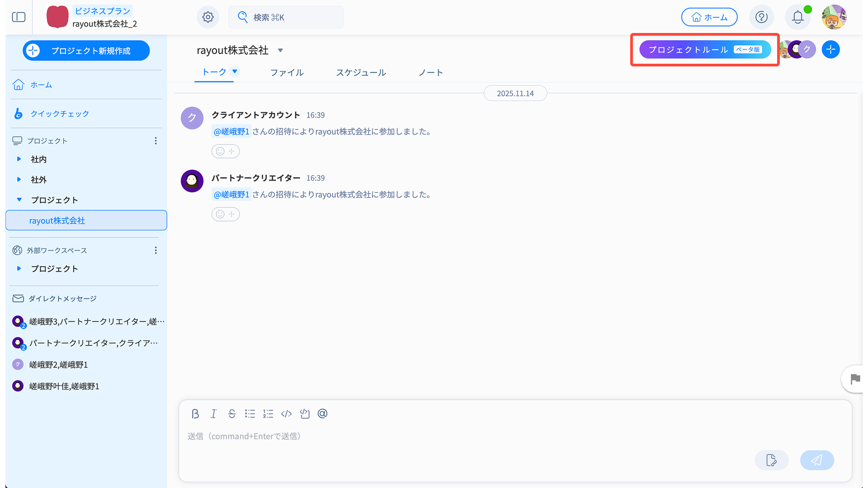Screen dimensions: 868x488
Task: Toggle the left sidebar panel
Action: coord(19,17)
